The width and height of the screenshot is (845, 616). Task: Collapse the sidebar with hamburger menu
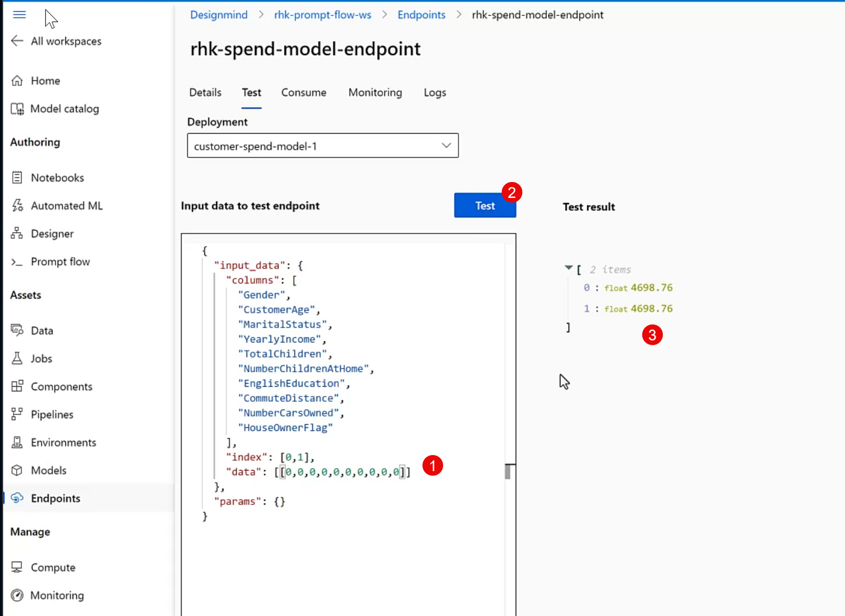[19, 14]
